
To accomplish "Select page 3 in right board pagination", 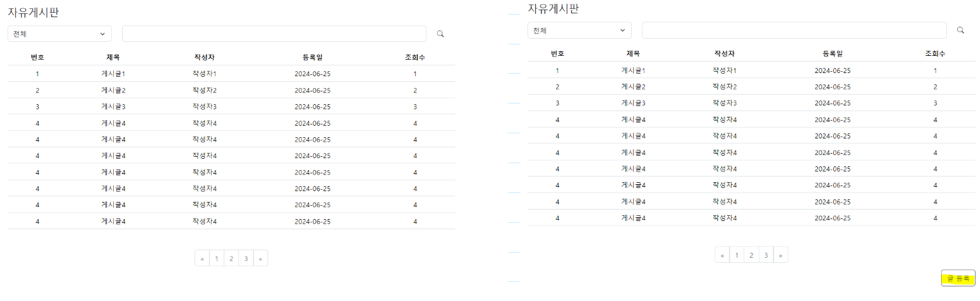I will click(766, 255).
